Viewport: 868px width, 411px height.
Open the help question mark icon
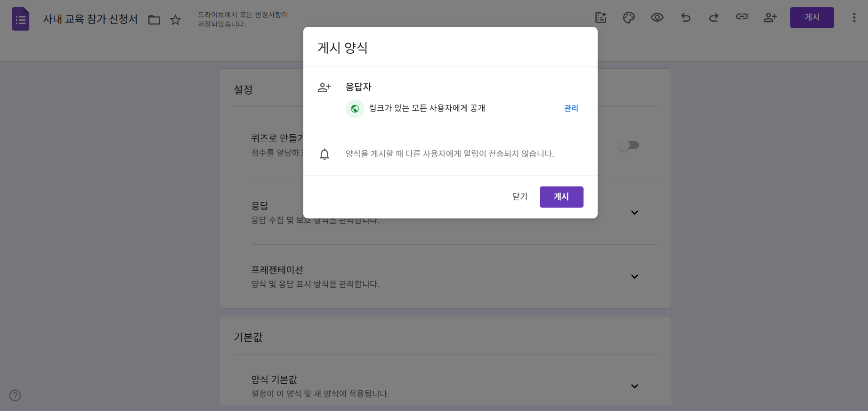(15, 395)
